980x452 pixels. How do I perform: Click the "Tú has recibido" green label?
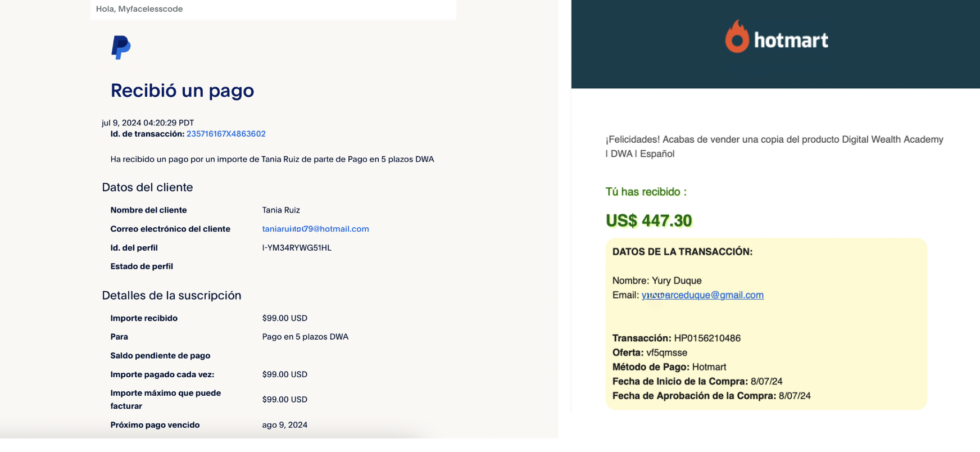pyautogui.click(x=646, y=192)
